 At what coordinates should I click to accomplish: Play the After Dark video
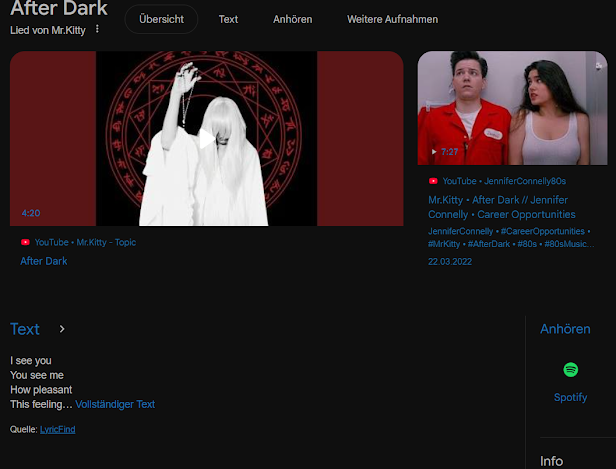click(x=207, y=138)
